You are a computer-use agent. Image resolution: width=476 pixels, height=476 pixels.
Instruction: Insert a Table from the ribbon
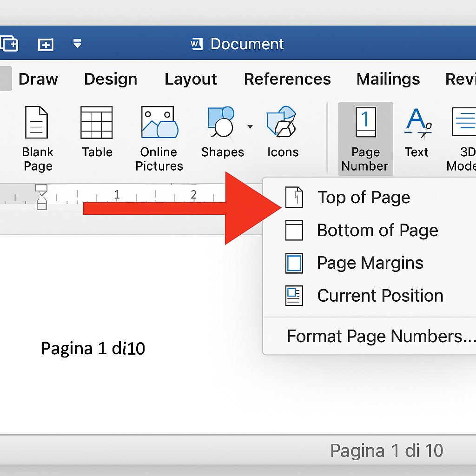point(97,123)
